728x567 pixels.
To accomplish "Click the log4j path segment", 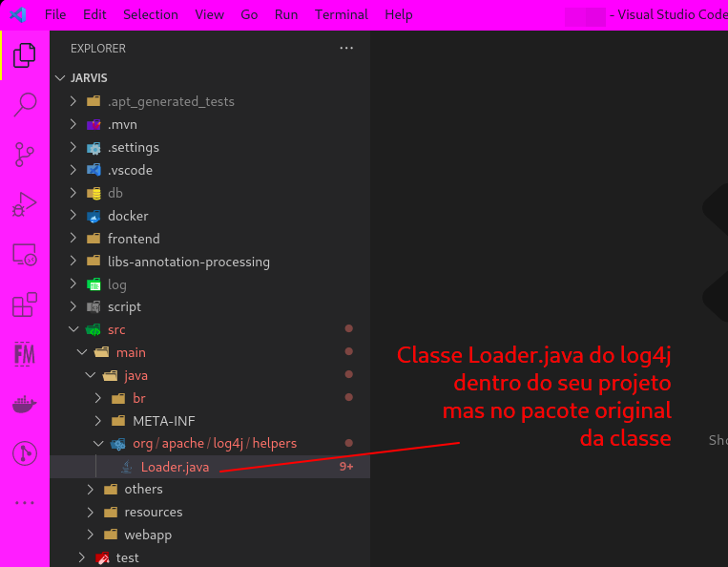I will 228,444.
